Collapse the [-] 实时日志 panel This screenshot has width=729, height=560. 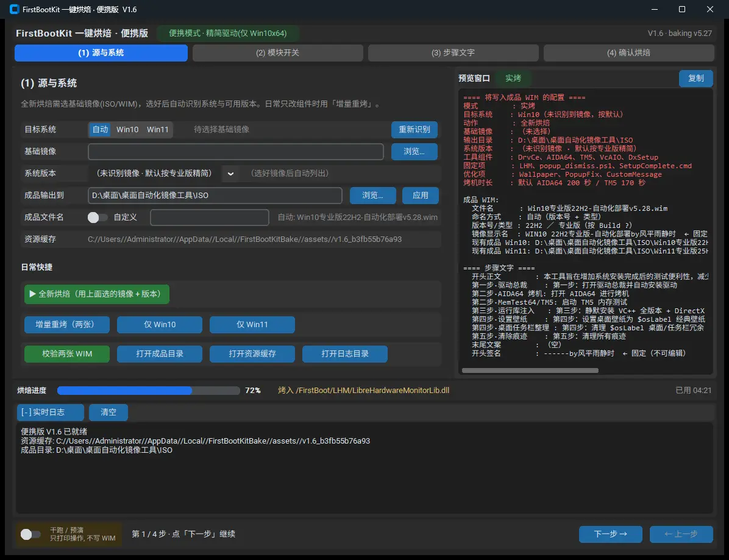coord(50,412)
